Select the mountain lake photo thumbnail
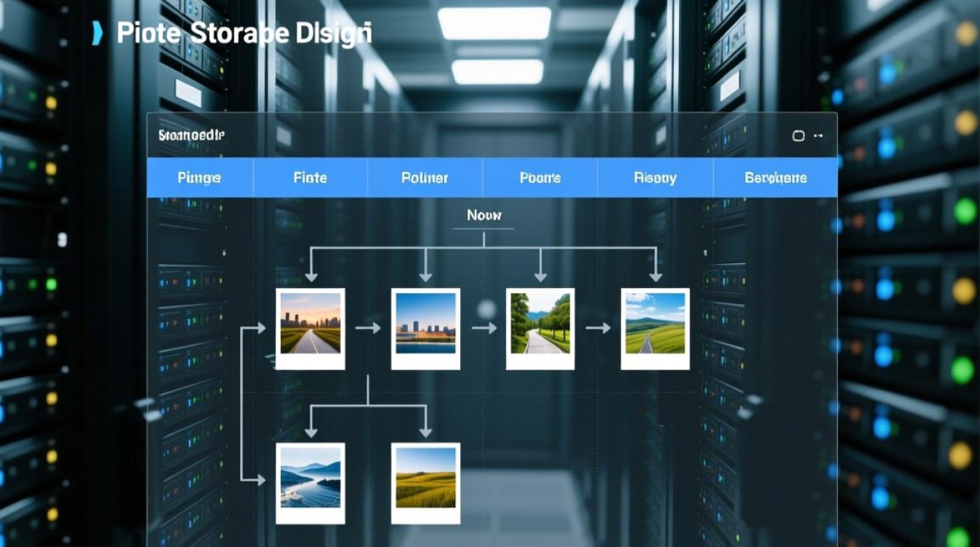Viewport: 980px width, 547px height. [x=310, y=483]
